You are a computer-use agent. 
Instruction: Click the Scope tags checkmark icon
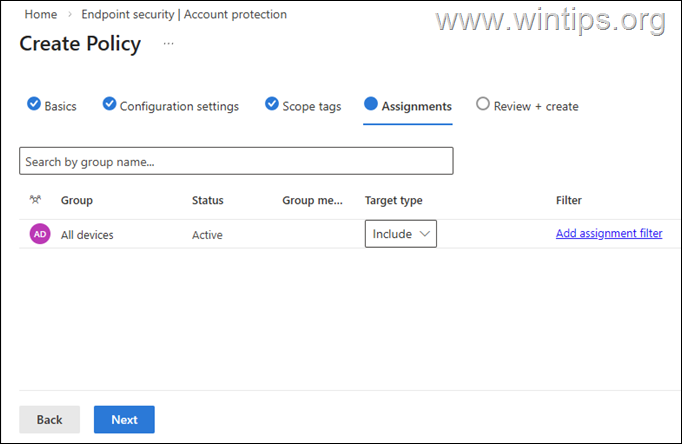pos(272,104)
